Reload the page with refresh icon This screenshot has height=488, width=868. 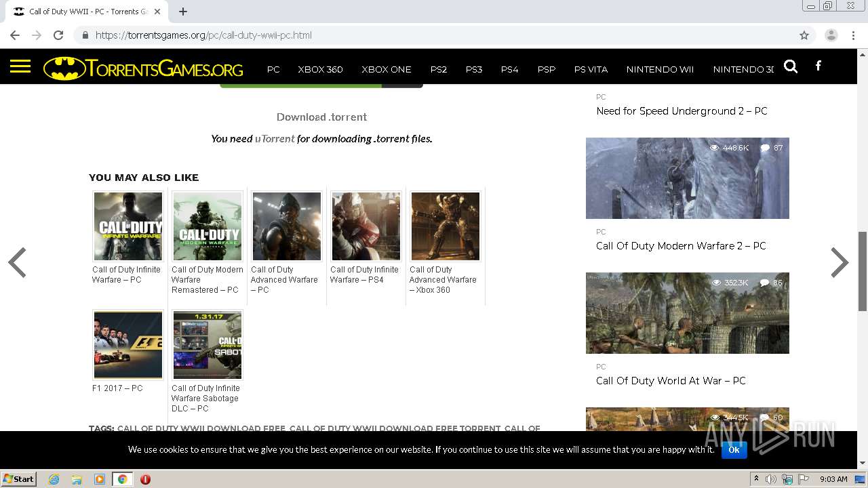58,35
